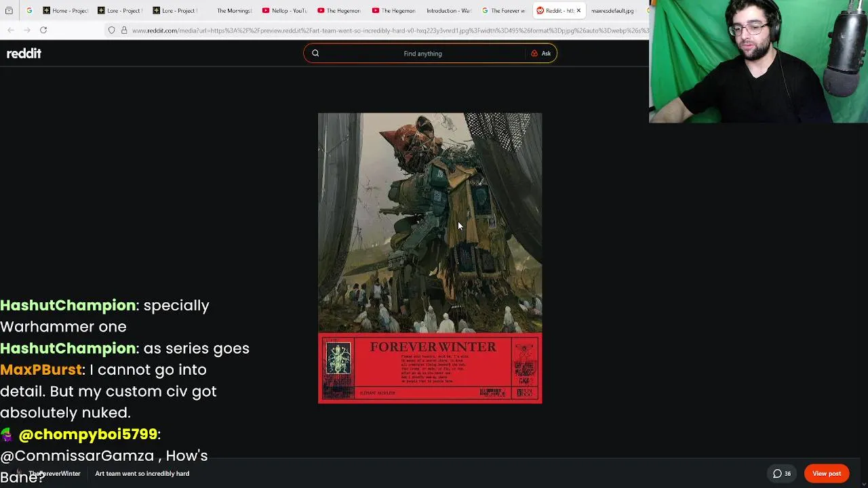Click the webcam overlay of streamer
Image resolution: width=868 pixels, height=488 pixels.
[758, 62]
